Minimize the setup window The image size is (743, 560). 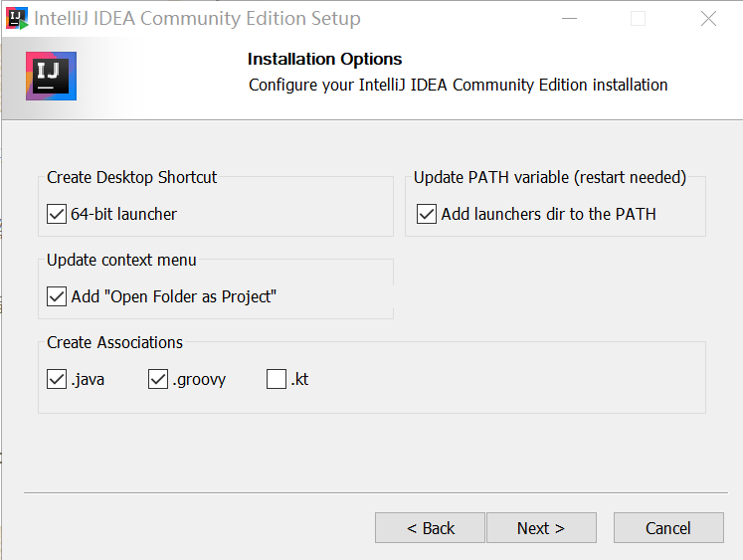click(569, 19)
